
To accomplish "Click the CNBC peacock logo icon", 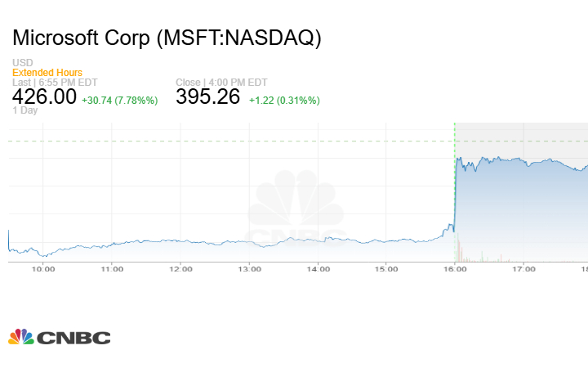I will point(21,337).
